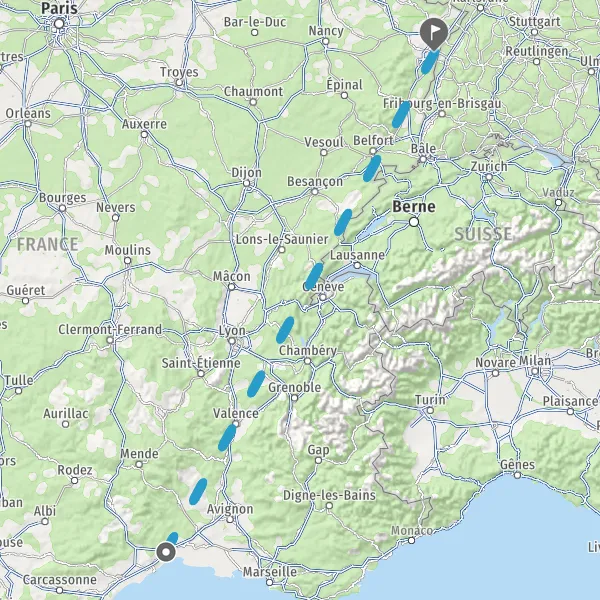Select the Lyon city marker
Screen dimensions: 600x600
pyautogui.click(x=232, y=341)
